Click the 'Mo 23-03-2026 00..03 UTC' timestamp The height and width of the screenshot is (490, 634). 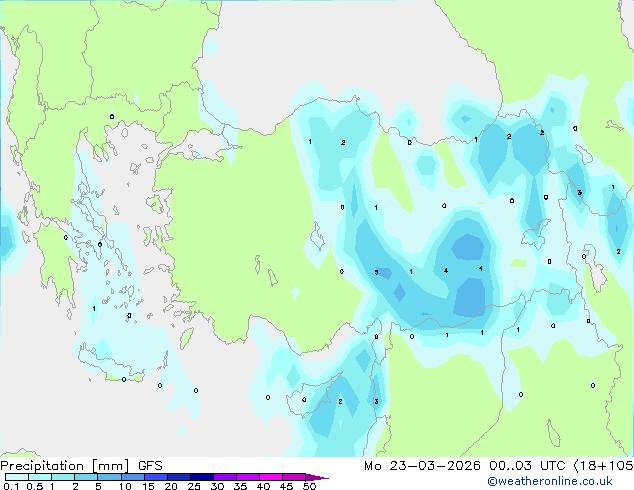[465, 466]
